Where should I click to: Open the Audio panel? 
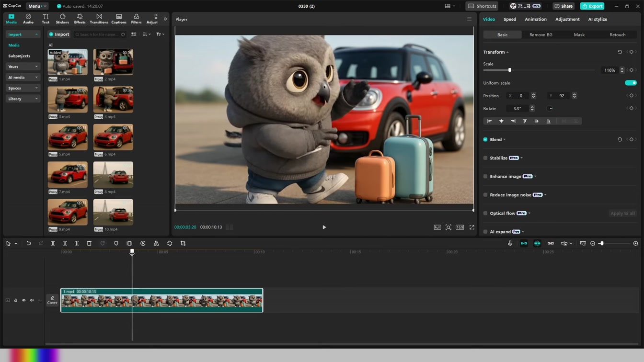(28, 19)
